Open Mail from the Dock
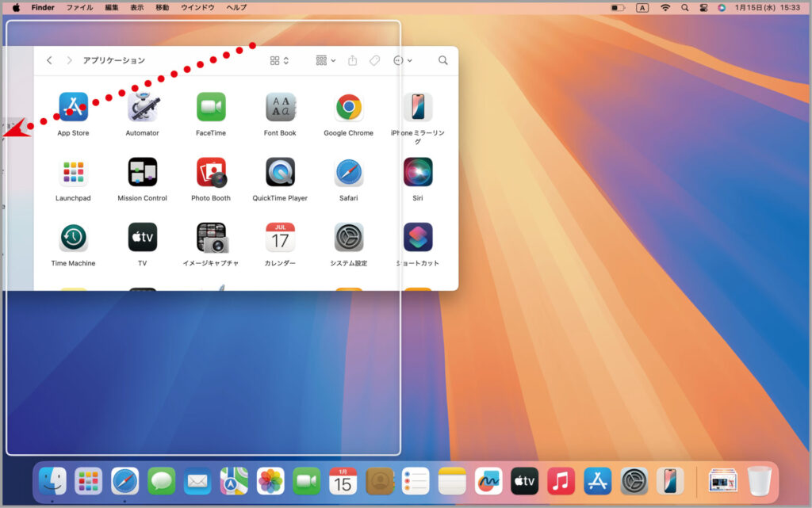This screenshot has width=812, height=508. point(197,481)
